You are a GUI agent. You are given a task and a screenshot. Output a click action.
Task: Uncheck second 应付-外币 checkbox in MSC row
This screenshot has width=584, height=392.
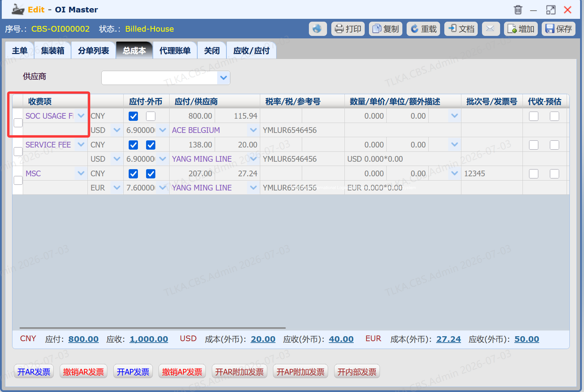click(x=151, y=174)
